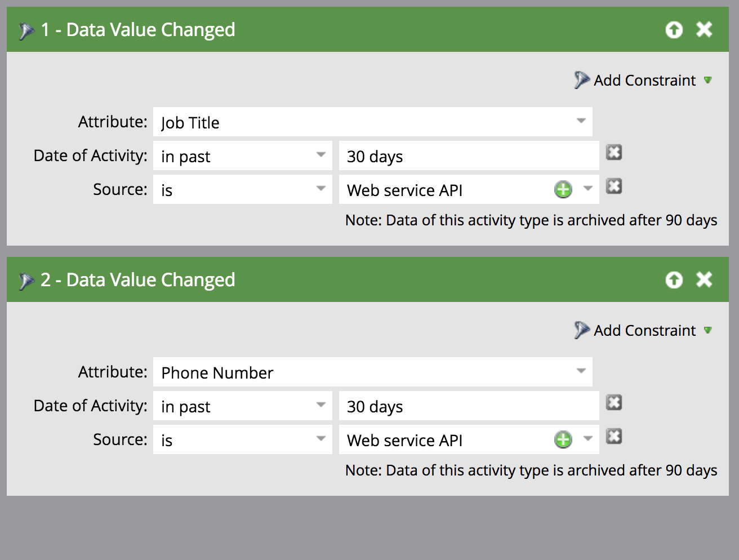
Task: Open the Phone Number attribute dropdown
Action: point(581,371)
